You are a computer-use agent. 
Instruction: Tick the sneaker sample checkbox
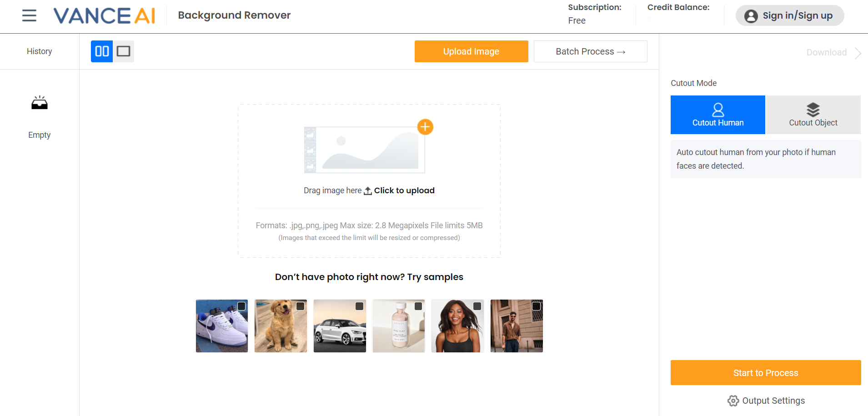pos(241,306)
